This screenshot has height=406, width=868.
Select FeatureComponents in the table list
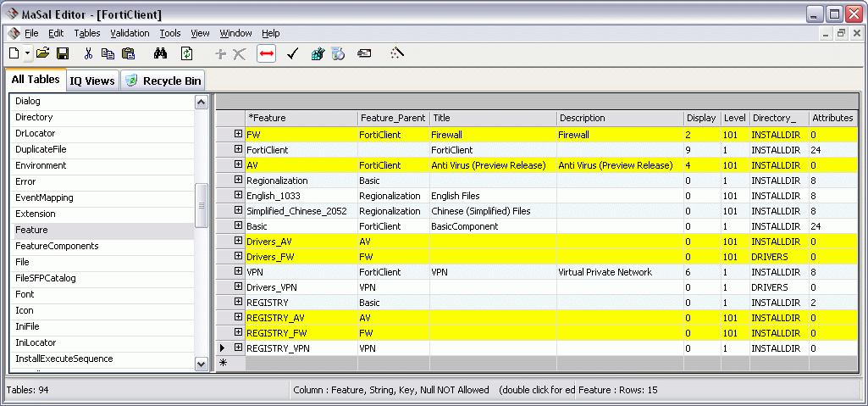[x=57, y=246]
